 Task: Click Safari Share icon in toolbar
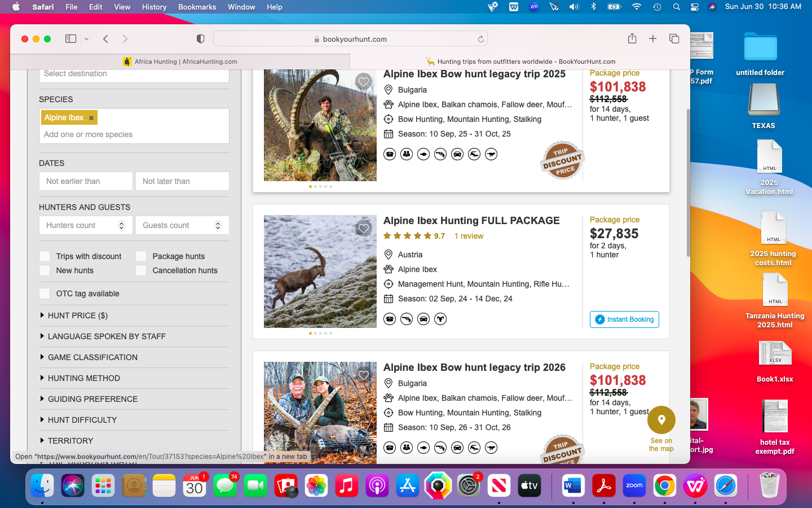click(632, 39)
